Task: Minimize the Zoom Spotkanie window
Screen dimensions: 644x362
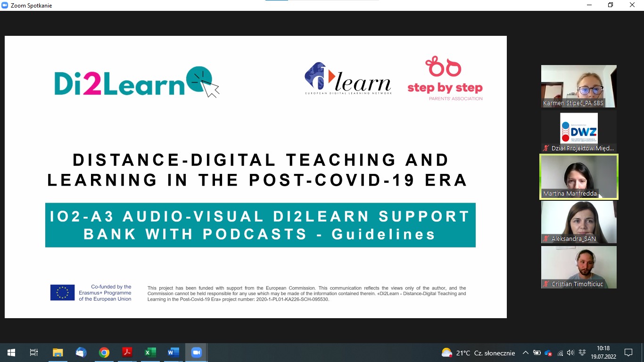Action: pyautogui.click(x=589, y=5)
